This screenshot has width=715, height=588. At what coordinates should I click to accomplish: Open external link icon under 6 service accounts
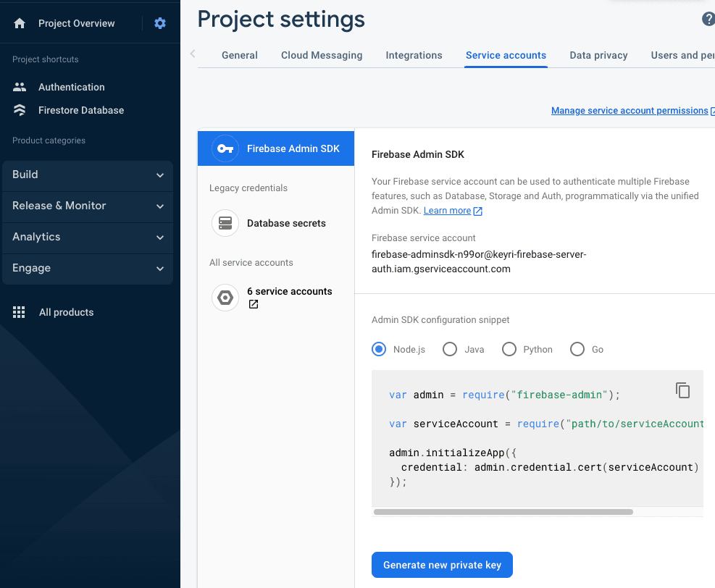click(x=254, y=304)
